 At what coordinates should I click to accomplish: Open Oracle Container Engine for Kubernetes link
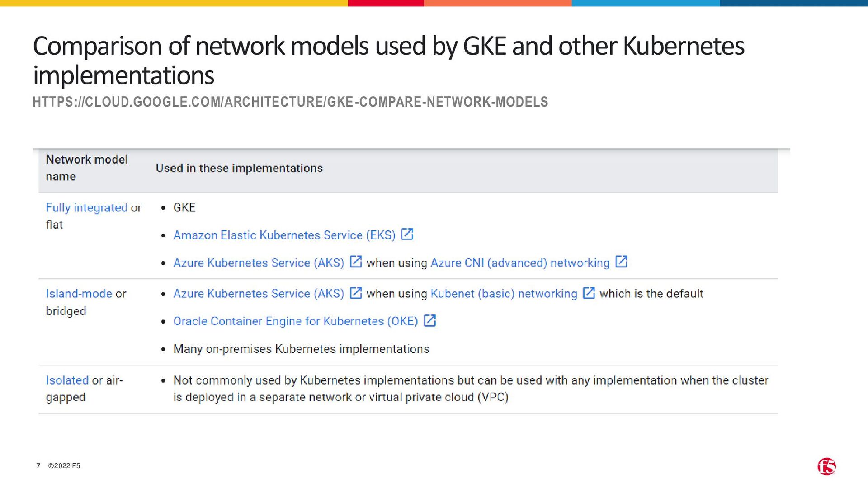[x=295, y=321]
